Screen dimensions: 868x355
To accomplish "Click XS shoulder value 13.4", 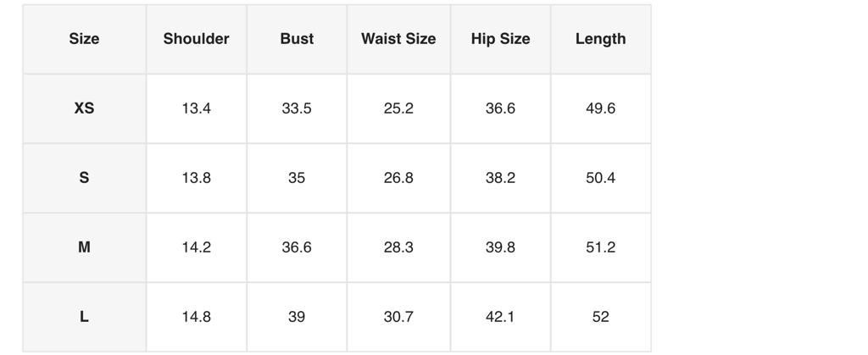I will click(196, 108).
